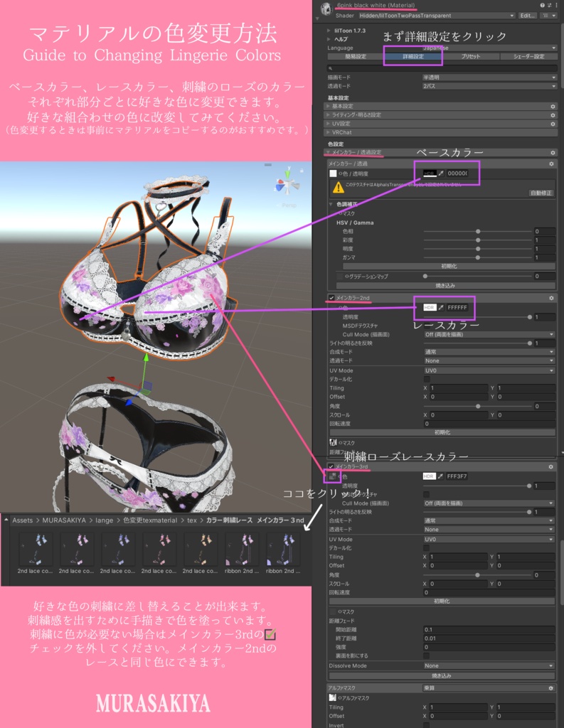The image size is (564, 728).
Task: Open the Shader dropdown Hidden/lilToonTwoPassTransparent
Action: tap(437, 16)
